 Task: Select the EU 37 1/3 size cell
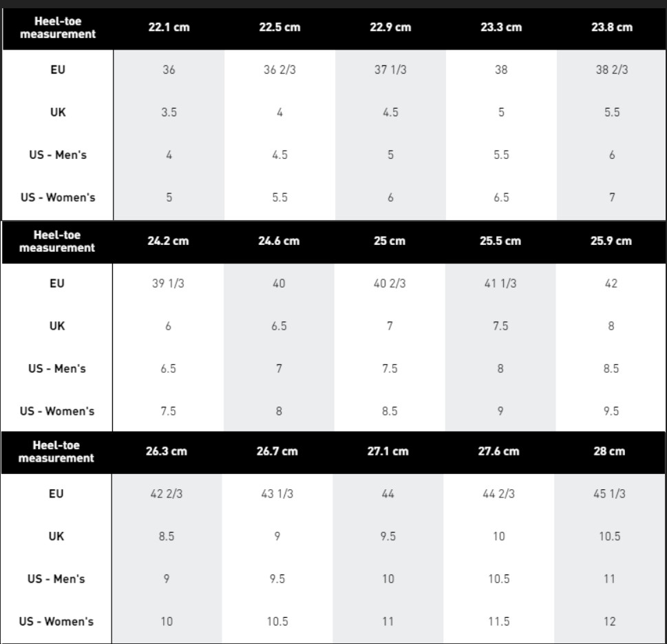tap(390, 70)
